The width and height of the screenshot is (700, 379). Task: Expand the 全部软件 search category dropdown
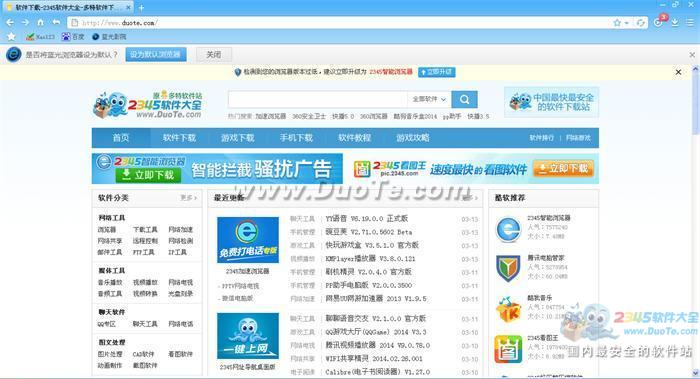point(429,100)
